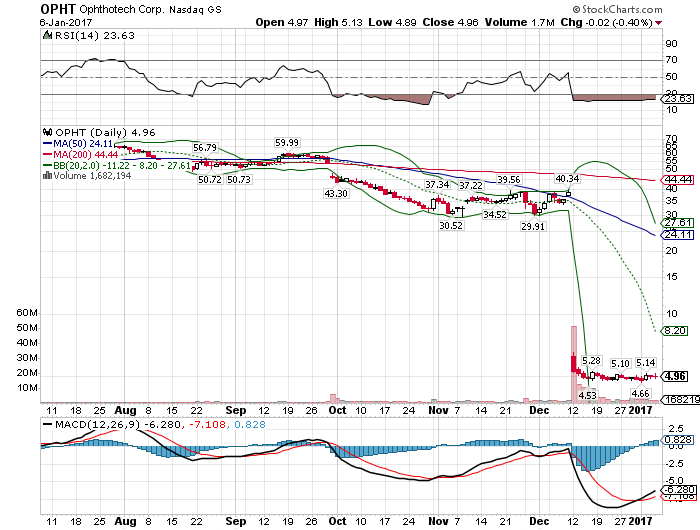Click the 24.11 MA(50) axis tag
Screen dimensions: 700x530
677,234
